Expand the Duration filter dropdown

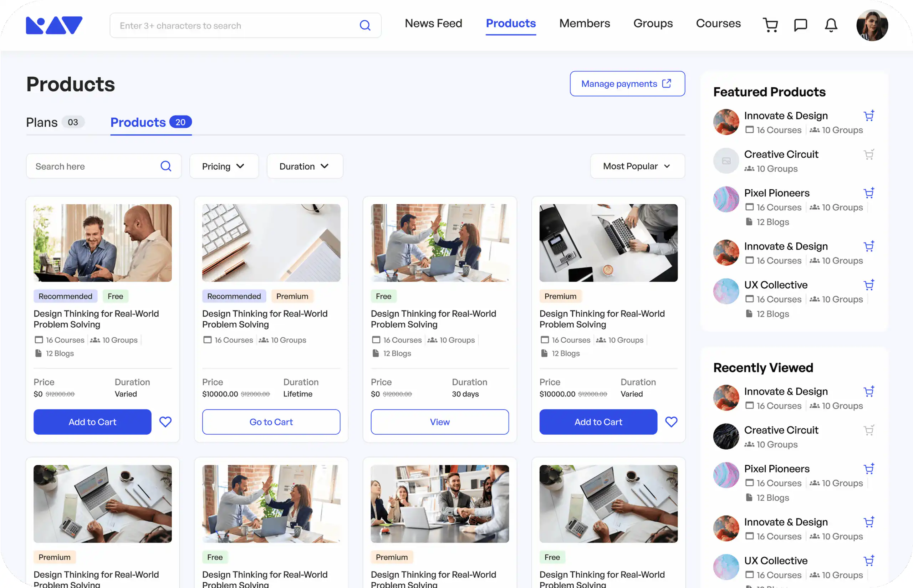pyautogui.click(x=305, y=166)
